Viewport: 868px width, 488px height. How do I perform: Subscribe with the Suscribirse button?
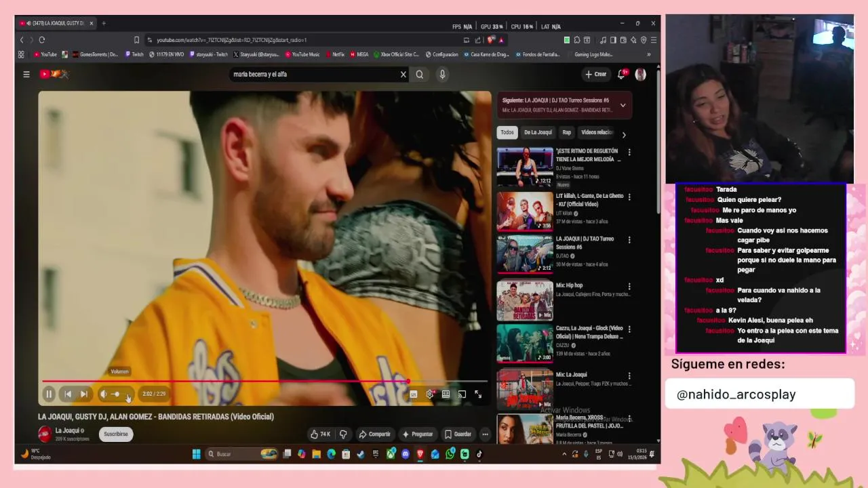pyautogui.click(x=116, y=434)
